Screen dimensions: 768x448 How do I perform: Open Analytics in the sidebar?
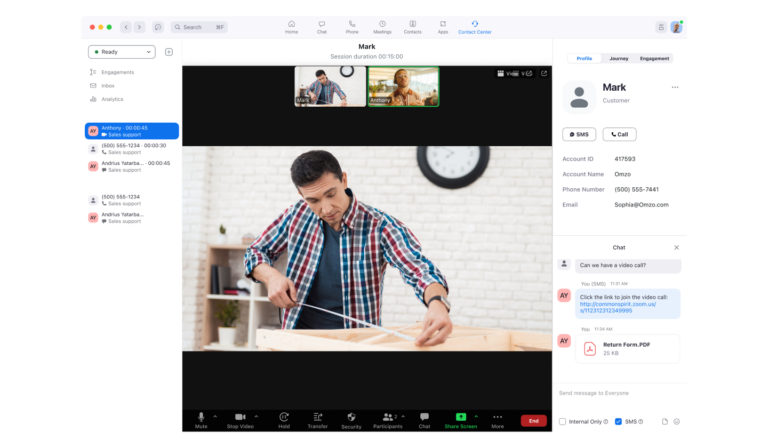107,99
